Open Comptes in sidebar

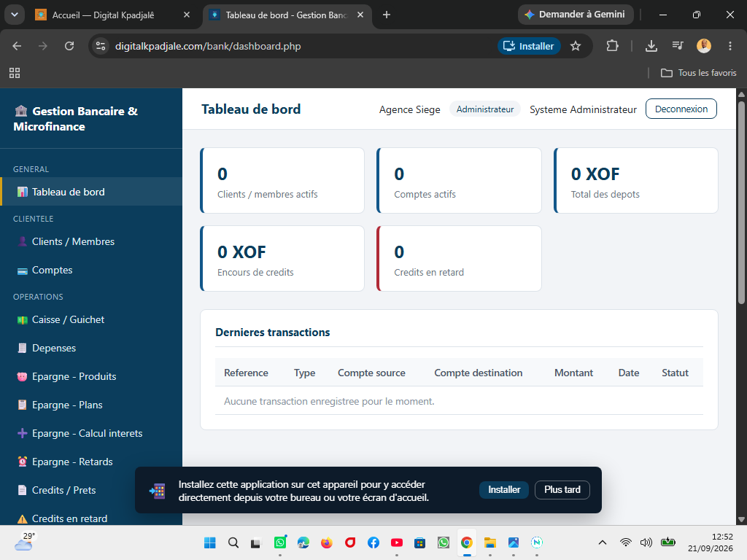(91, 270)
